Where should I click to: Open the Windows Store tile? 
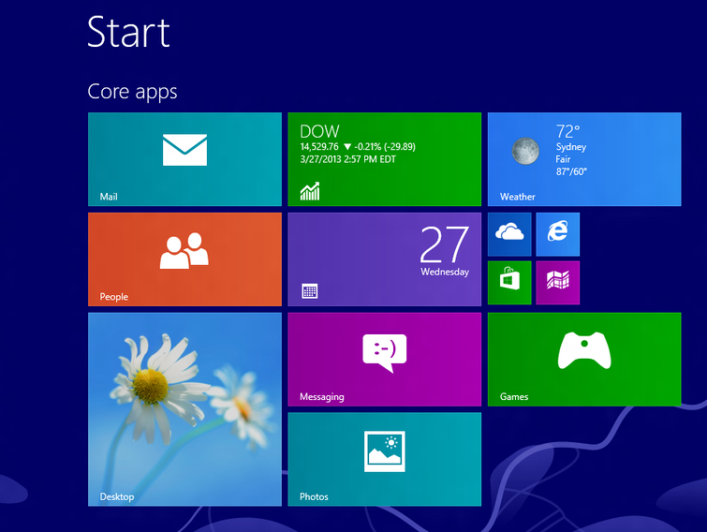[510, 283]
